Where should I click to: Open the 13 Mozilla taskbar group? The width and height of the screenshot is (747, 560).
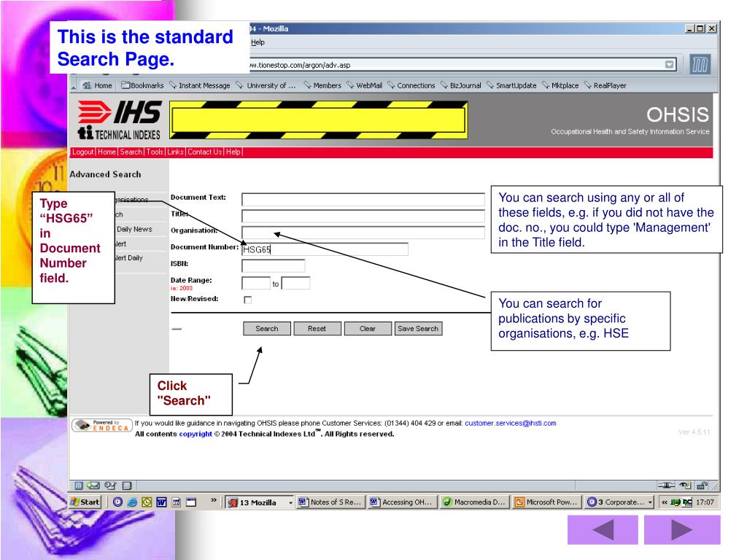click(260, 502)
